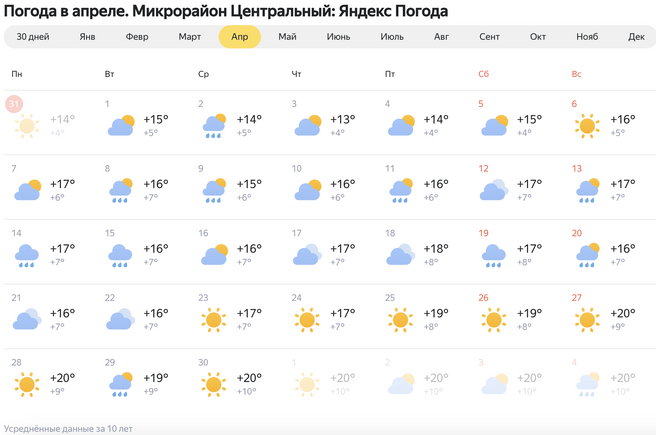Click the rain icon on April 19

(x=494, y=255)
